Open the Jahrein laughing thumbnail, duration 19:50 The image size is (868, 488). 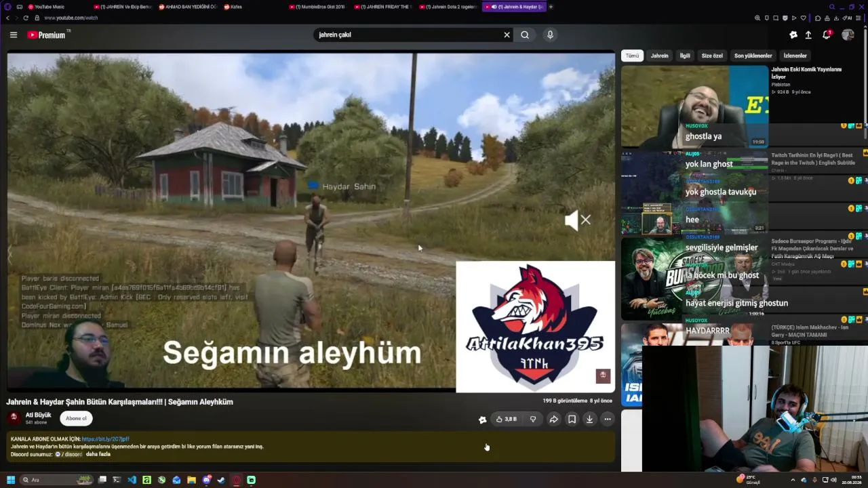click(694, 106)
